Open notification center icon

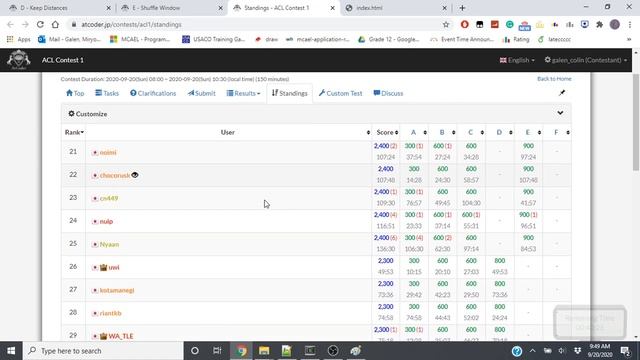[625, 351]
